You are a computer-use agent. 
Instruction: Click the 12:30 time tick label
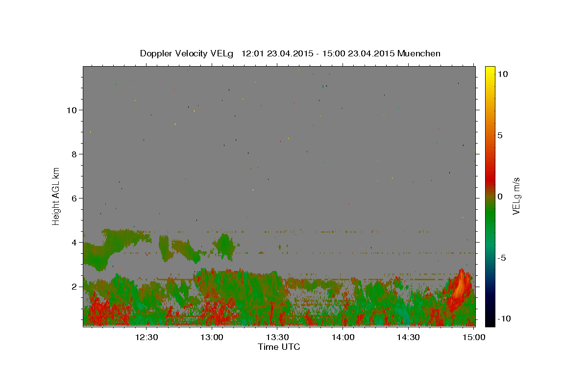pyautogui.click(x=147, y=337)
